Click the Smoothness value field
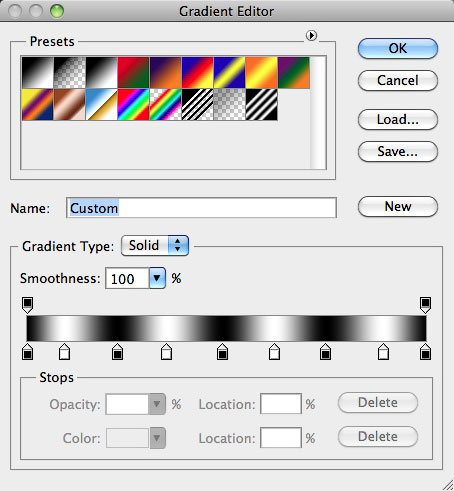Image resolution: width=454 pixels, height=491 pixels. [127, 278]
